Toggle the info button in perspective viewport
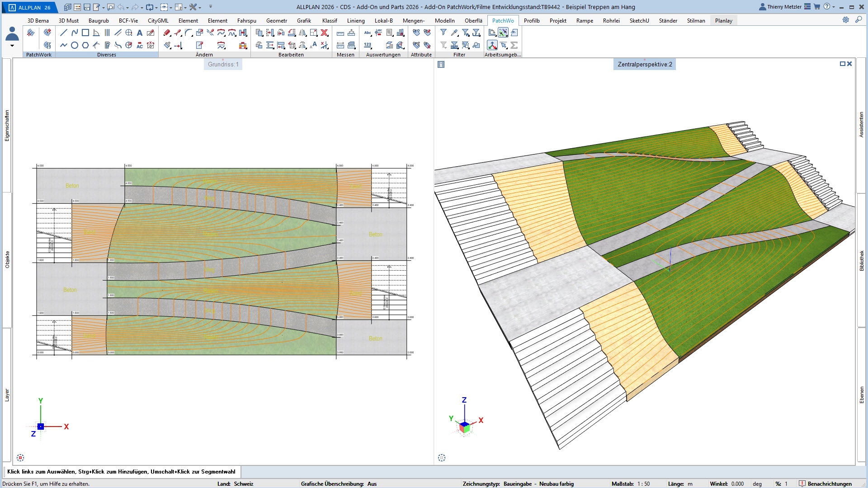 pyautogui.click(x=441, y=65)
